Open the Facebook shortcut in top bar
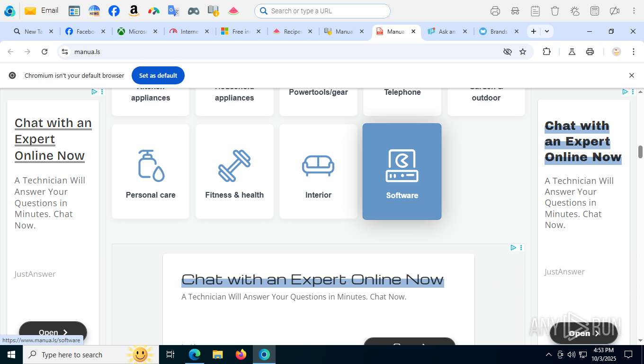This screenshot has height=364, width=644. pos(114,11)
